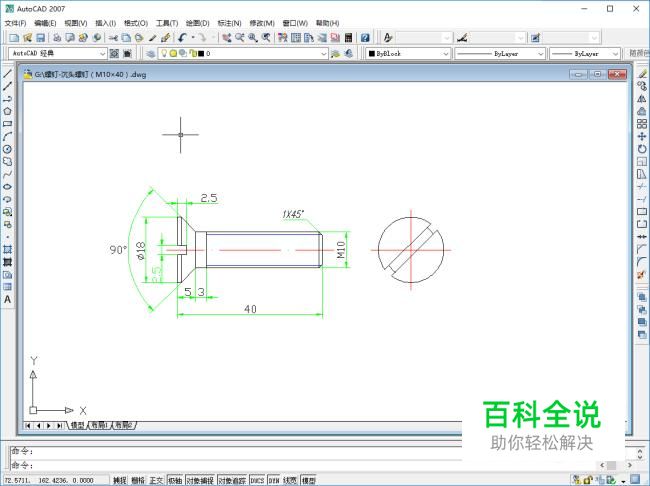Open the 修改(M) menu
Viewport: 650px width, 486px height.
point(262,23)
